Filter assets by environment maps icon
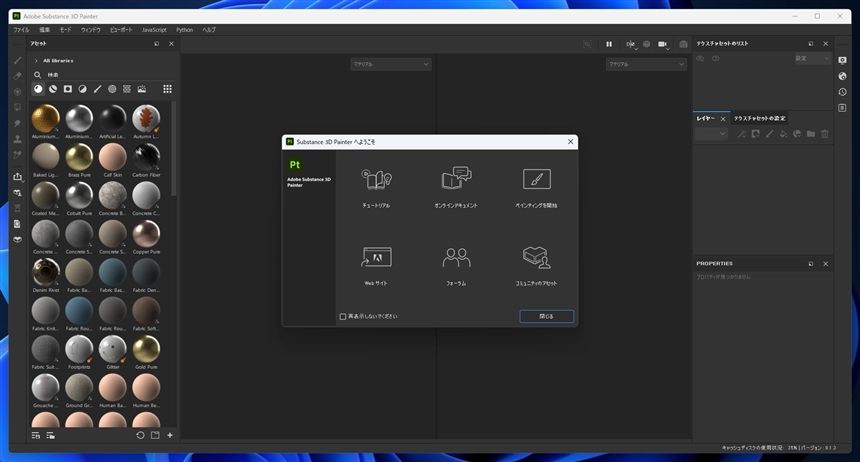860x462 pixels. pyautogui.click(x=142, y=89)
